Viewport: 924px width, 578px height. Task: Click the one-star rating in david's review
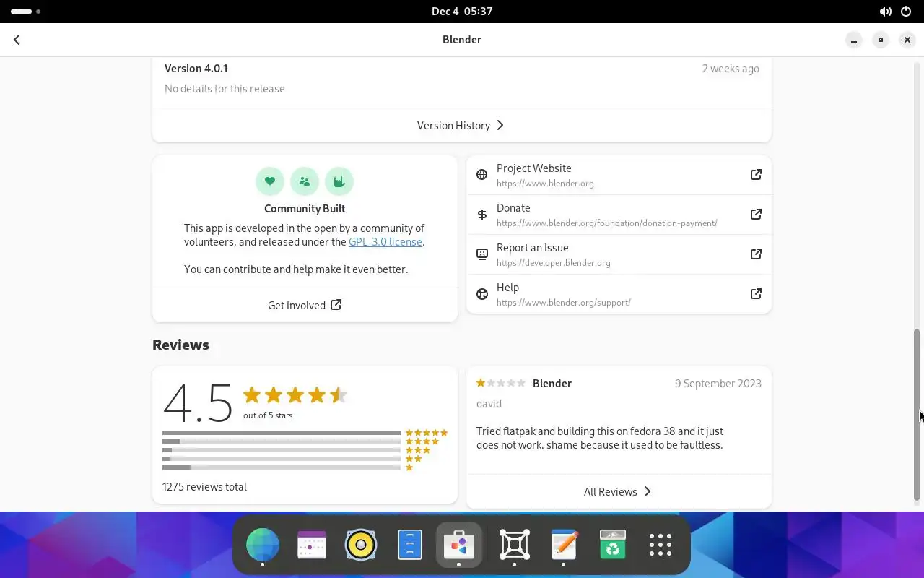click(x=501, y=383)
